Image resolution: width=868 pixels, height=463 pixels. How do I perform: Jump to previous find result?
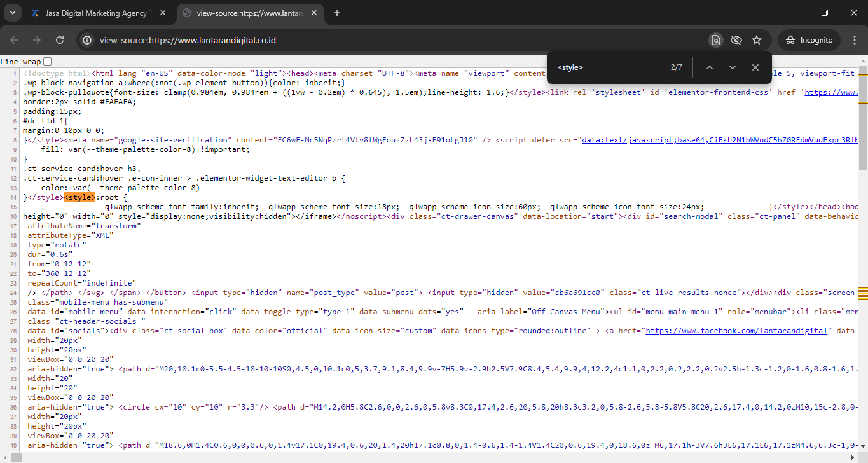tap(710, 67)
